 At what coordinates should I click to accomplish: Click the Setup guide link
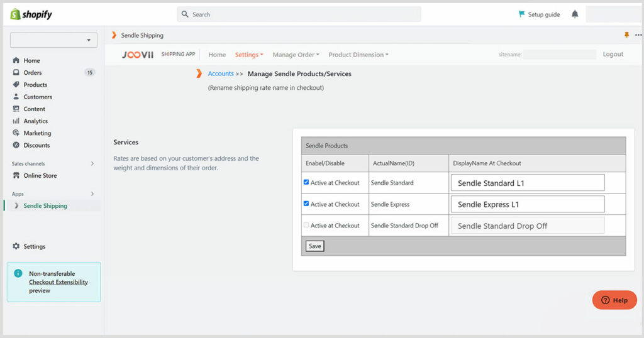point(544,14)
